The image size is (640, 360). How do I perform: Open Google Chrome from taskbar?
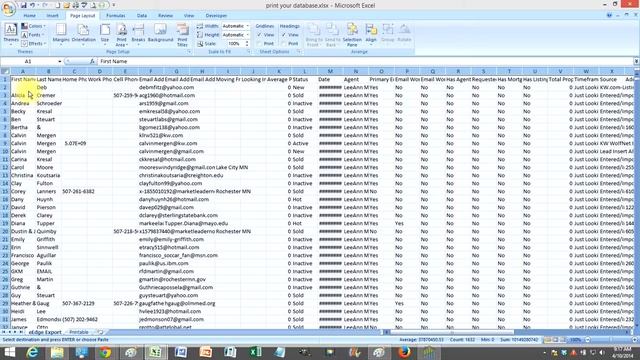pyautogui.click(x=105, y=352)
